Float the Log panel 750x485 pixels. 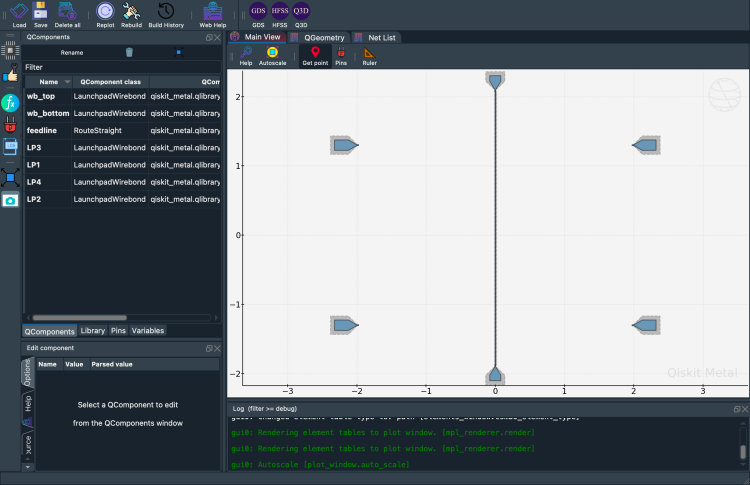737,409
